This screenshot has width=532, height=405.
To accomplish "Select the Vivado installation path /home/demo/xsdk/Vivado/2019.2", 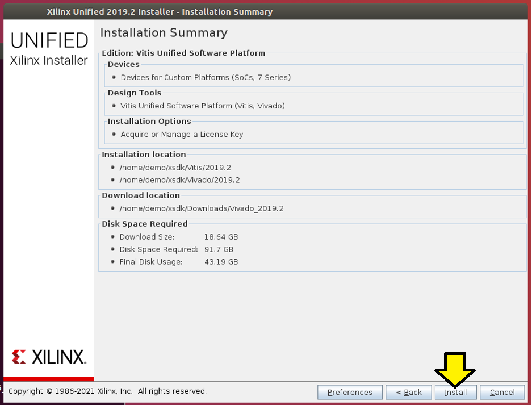I will click(179, 180).
